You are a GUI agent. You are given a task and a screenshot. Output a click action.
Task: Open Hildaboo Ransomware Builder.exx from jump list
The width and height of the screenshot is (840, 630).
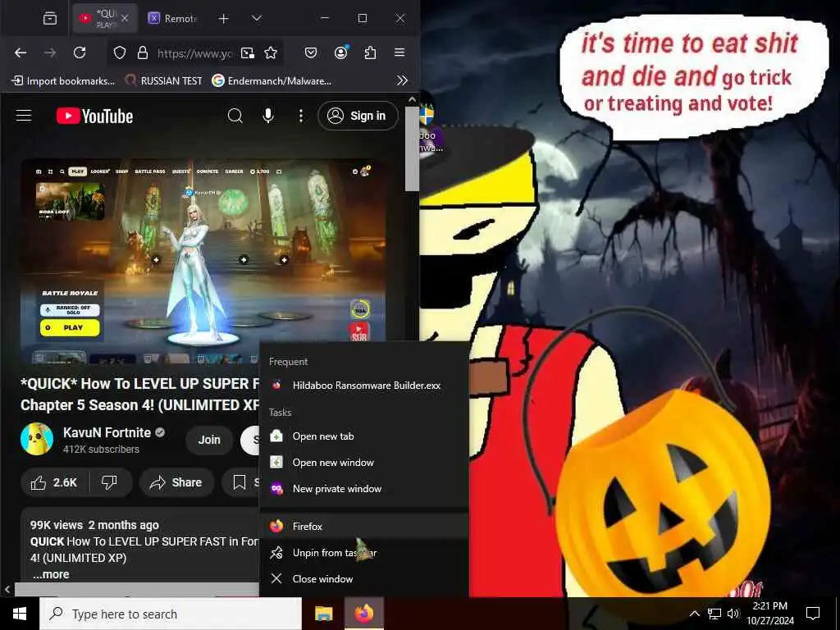[x=363, y=386]
